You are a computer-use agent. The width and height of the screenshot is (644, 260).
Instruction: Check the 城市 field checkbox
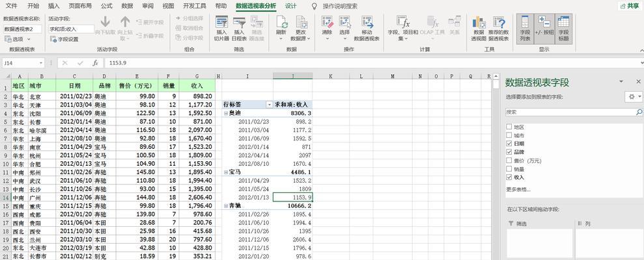(509, 135)
